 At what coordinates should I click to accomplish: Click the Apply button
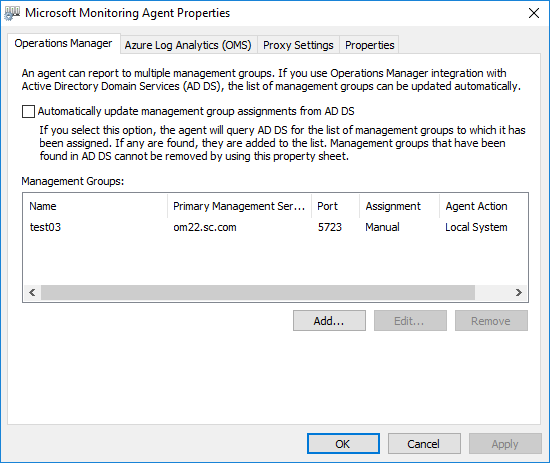click(x=505, y=444)
